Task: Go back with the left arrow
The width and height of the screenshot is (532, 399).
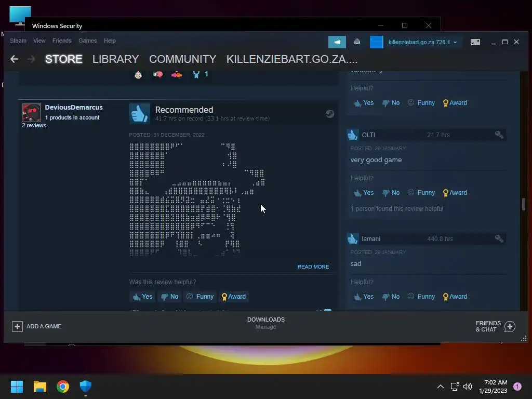Action: [14, 59]
